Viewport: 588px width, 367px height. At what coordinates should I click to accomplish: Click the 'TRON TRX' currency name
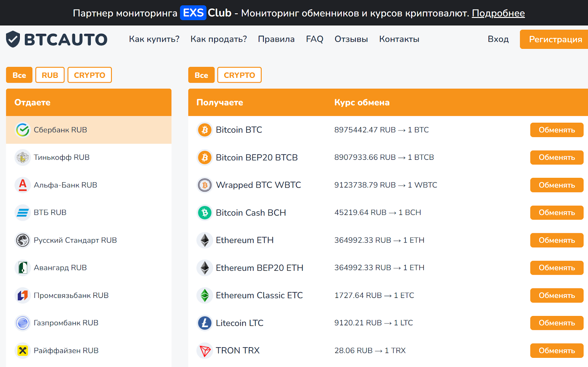coord(238,350)
